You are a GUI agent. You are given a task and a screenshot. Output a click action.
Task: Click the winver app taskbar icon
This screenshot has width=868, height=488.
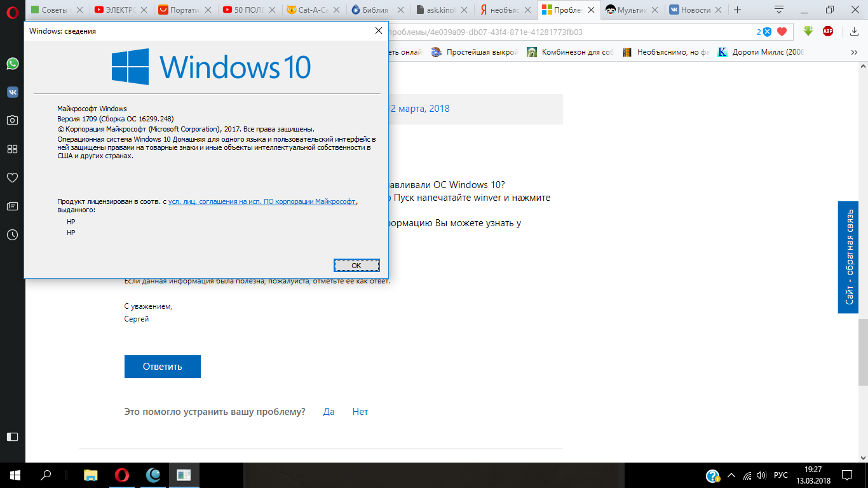(184, 475)
